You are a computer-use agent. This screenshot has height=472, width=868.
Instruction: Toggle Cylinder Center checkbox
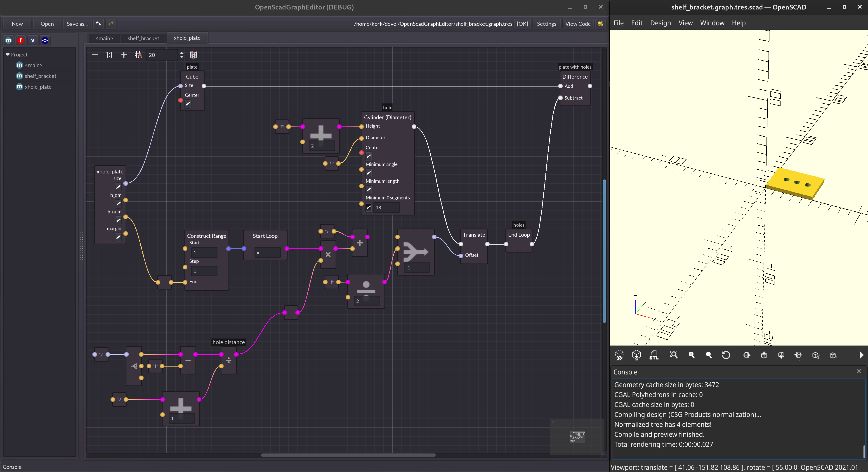369,156
